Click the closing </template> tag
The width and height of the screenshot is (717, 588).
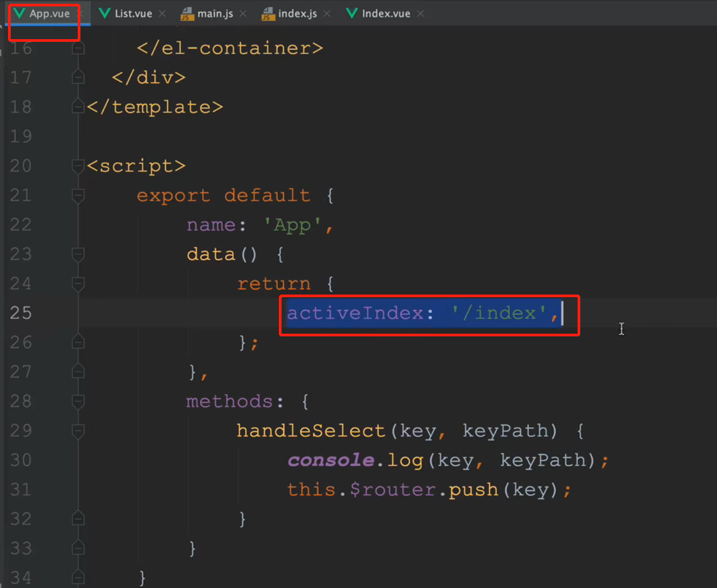pyautogui.click(x=155, y=107)
